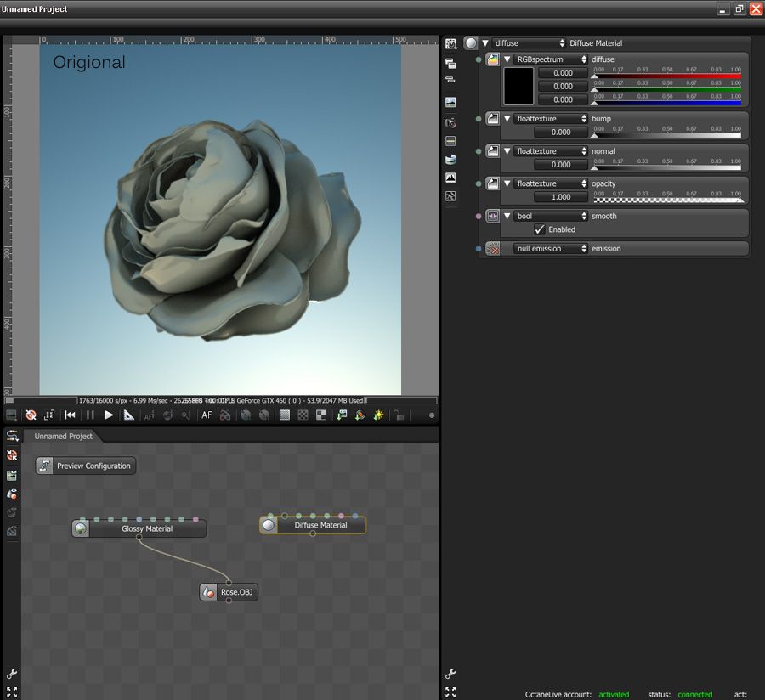Select the Unnamed Project graph tab
Viewport: 765px width, 700px height.
pos(63,437)
